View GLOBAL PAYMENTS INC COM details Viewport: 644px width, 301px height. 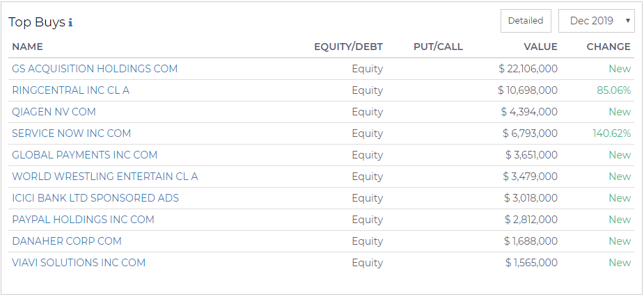point(85,155)
